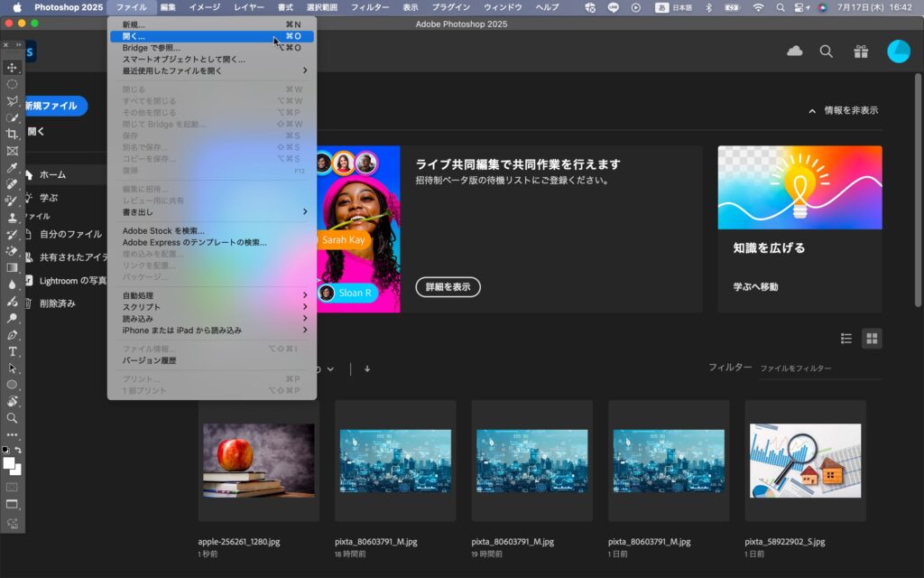Click the 新規ファイル button

click(54, 106)
